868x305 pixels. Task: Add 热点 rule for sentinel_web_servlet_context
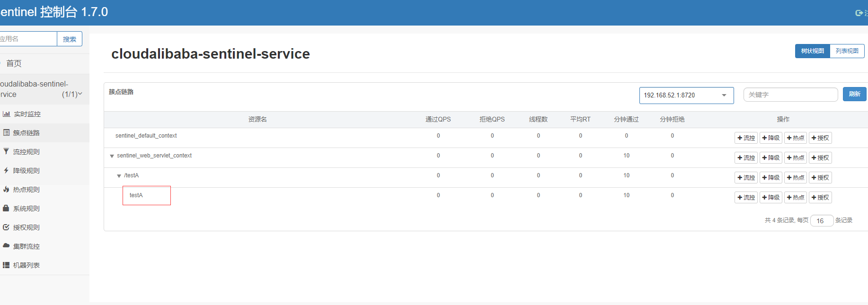(x=795, y=158)
